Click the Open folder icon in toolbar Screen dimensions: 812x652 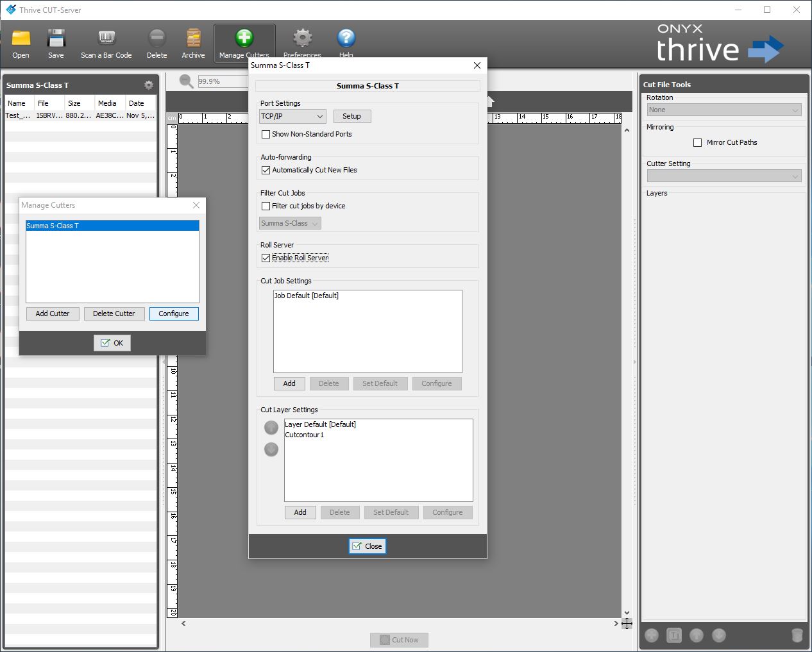21,38
